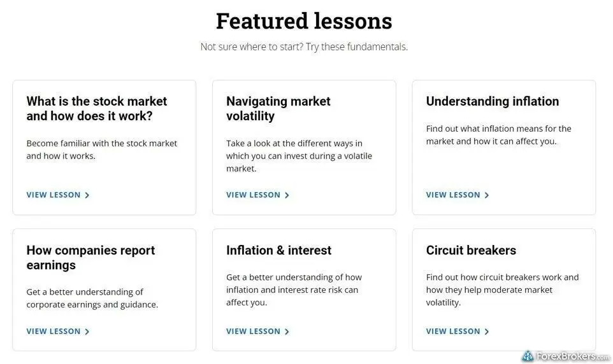Click the Featured lessons page heading

(x=304, y=21)
